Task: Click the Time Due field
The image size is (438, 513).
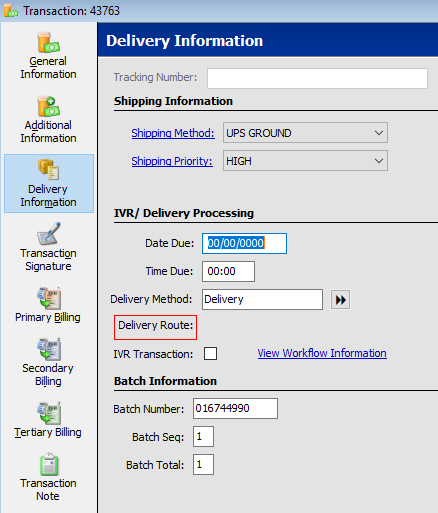Action: [x=228, y=271]
